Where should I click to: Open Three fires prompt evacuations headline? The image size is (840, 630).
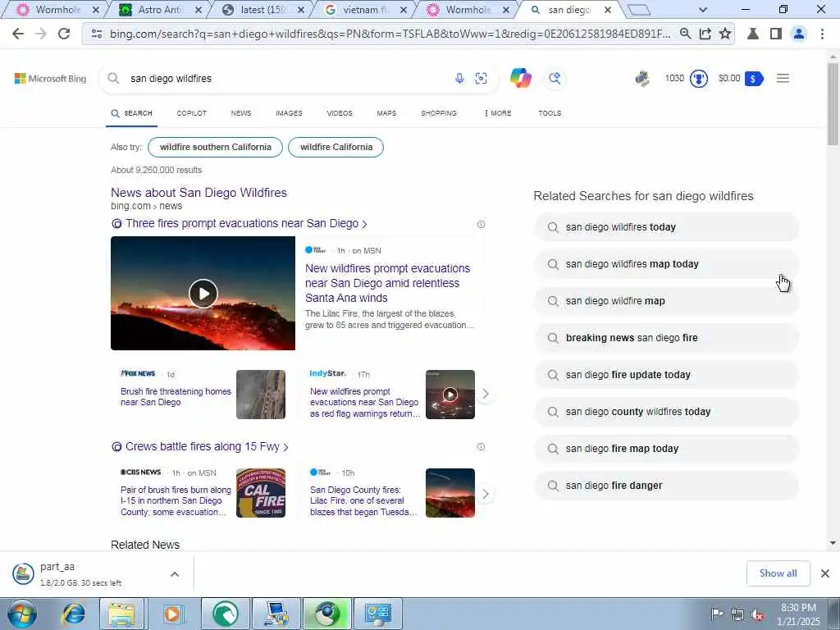point(242,223)
